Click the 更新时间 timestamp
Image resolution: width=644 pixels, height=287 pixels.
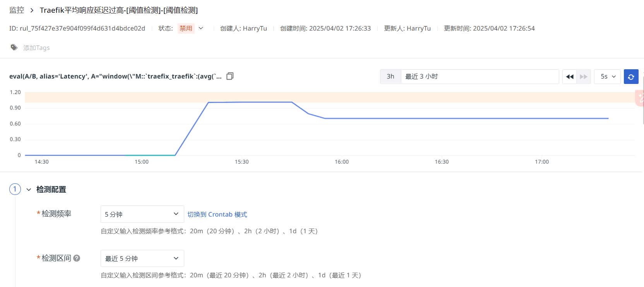tap(489, 28)
